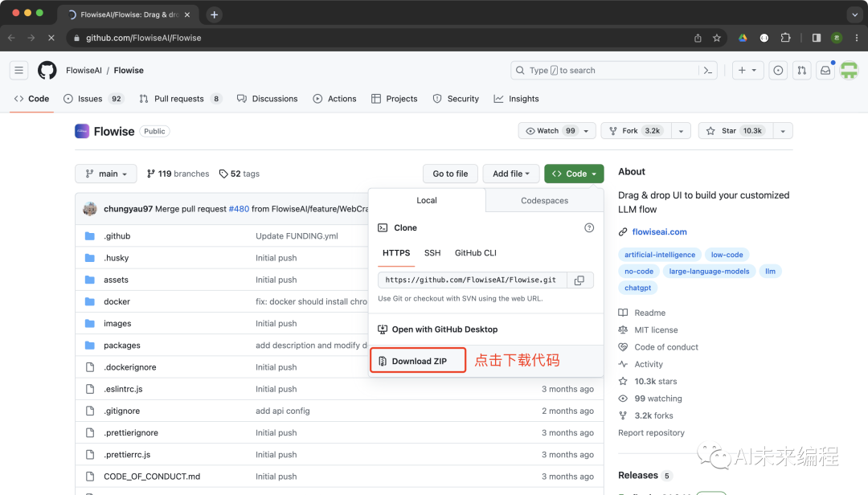
Task: Copy the HTTPS clone URL to clipboard
Action: point(579,280)
